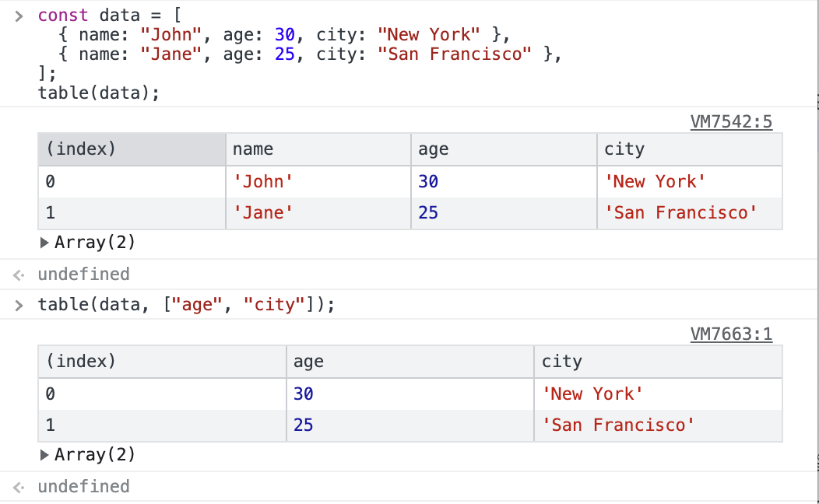This screenshot has height=504, width=819.
Task: Click the age header in the first table
Action: tap(503, 149)
